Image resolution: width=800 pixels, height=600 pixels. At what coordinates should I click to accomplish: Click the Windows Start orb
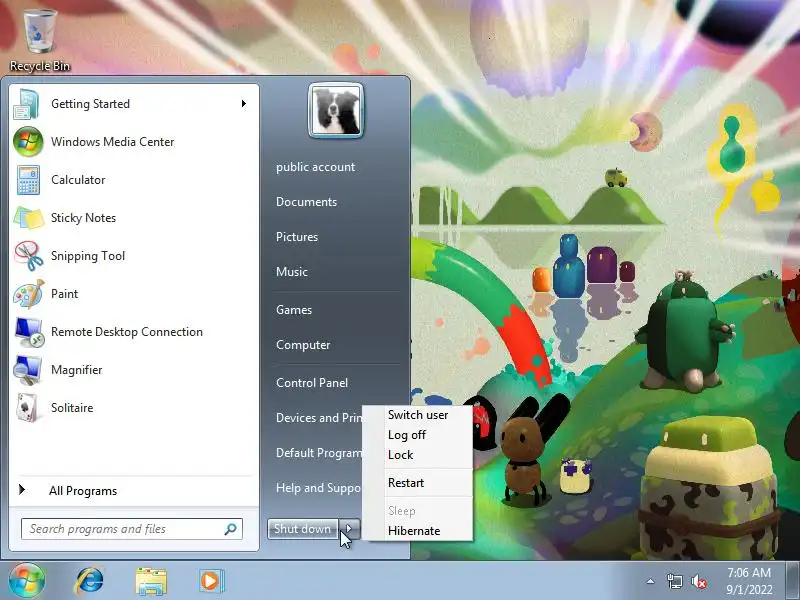[x=27, y=580]
